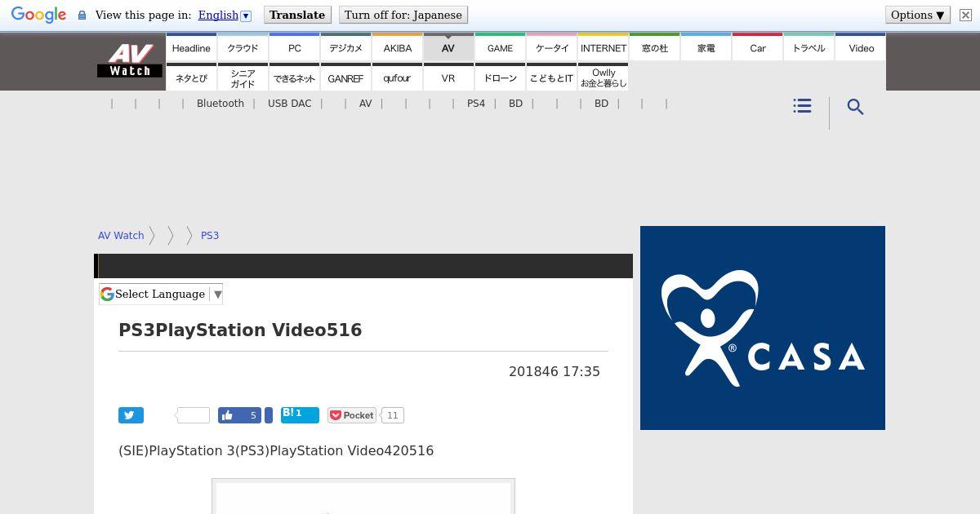
Task: Close the Google Translate bar
Action: [x=965, y=15]
